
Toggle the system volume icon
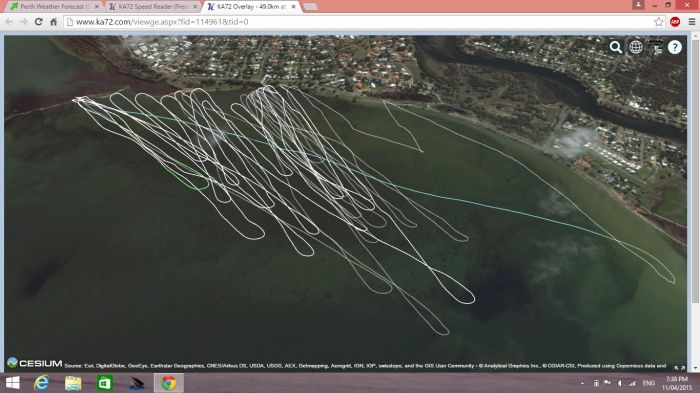point(620,383)
